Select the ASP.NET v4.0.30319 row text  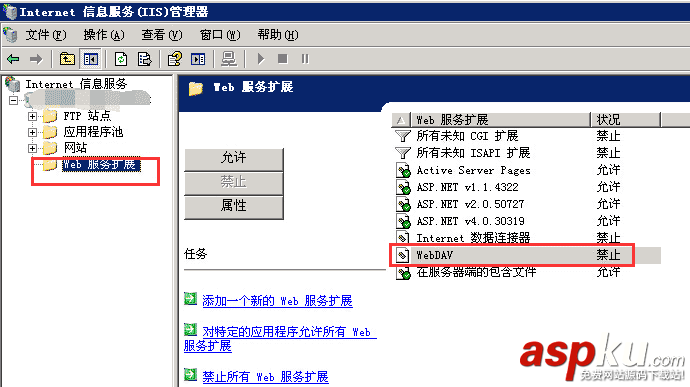tap(470, 221)
